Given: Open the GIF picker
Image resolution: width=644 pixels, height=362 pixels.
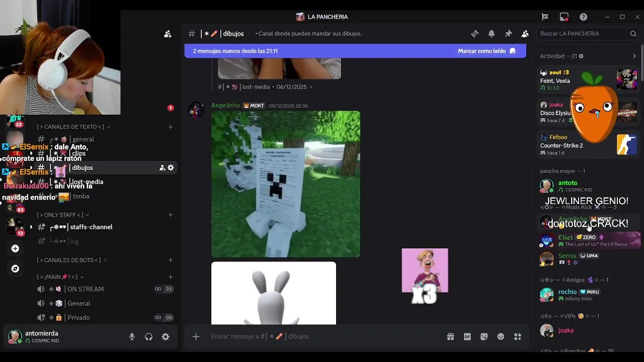Looking at the screenshot, I should 467,336.
